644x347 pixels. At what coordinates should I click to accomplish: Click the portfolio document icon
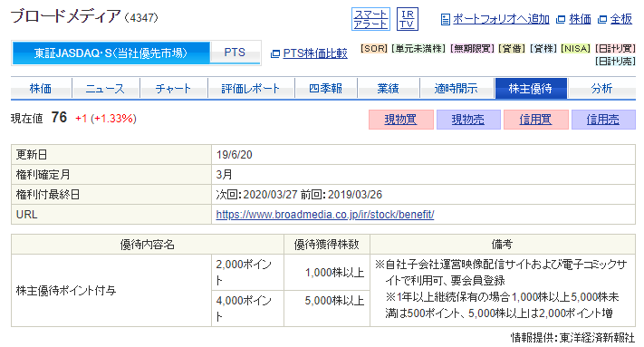pyautogui.click(x=445, y=19)
